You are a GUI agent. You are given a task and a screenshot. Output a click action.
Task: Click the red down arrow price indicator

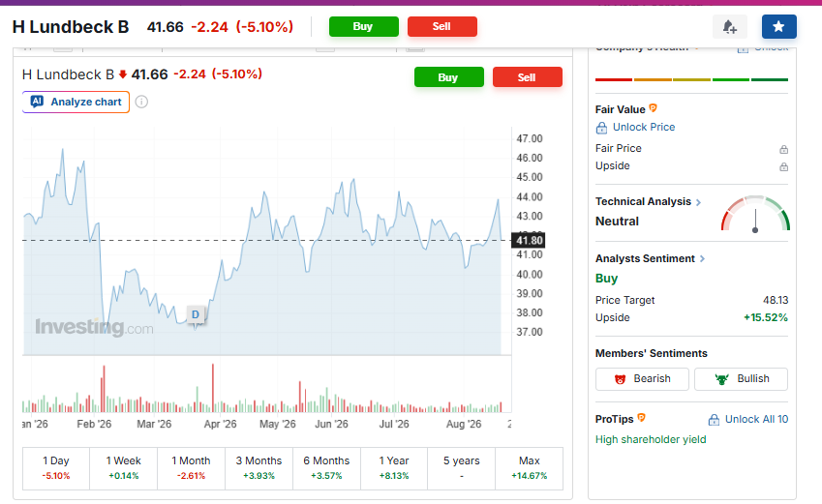point(123,74)
